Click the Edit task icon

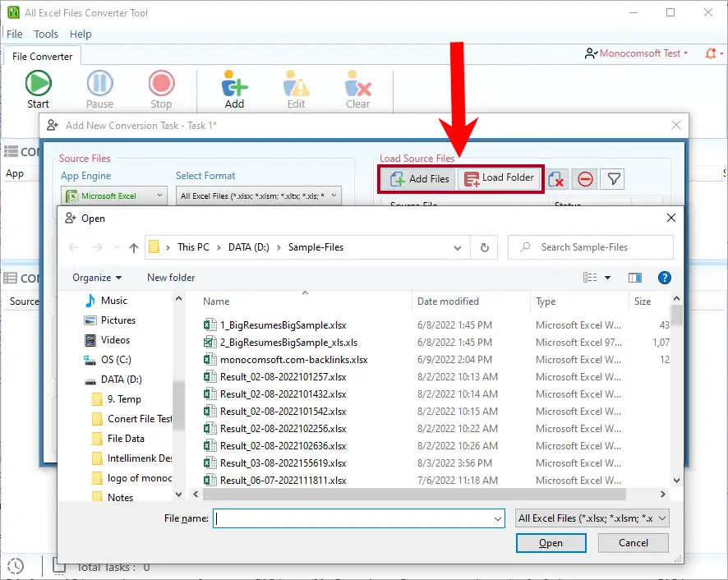297,83
